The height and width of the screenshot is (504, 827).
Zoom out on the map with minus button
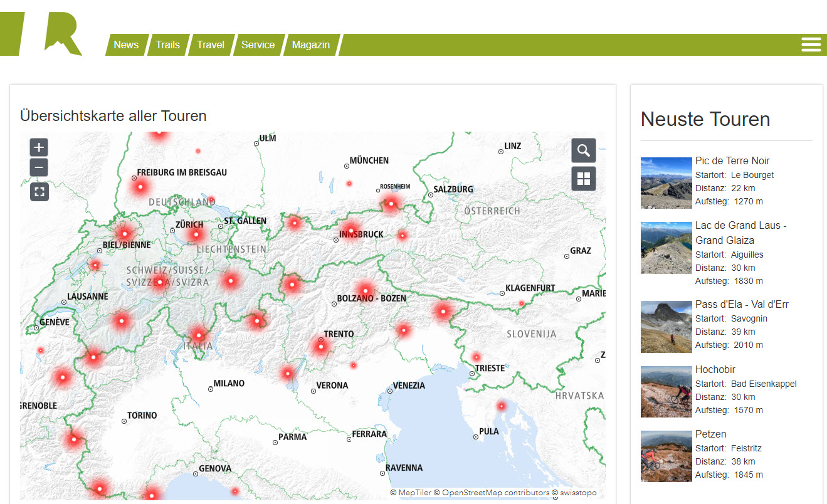(x=39, y=167)
